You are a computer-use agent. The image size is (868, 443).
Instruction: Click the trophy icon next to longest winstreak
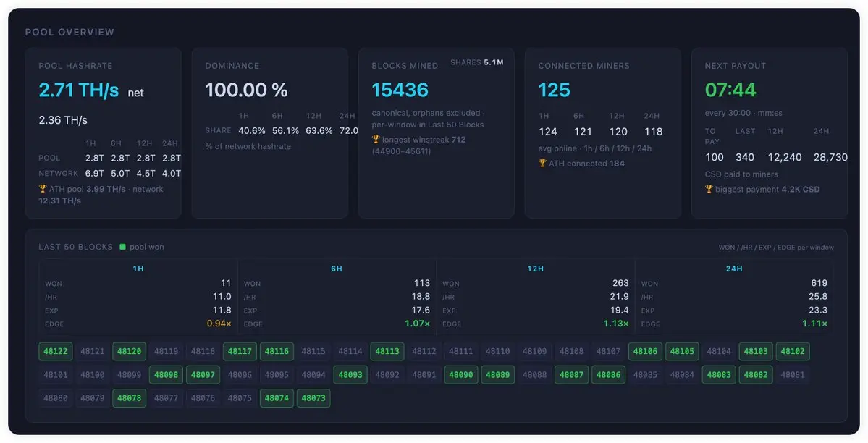[376, 140]
